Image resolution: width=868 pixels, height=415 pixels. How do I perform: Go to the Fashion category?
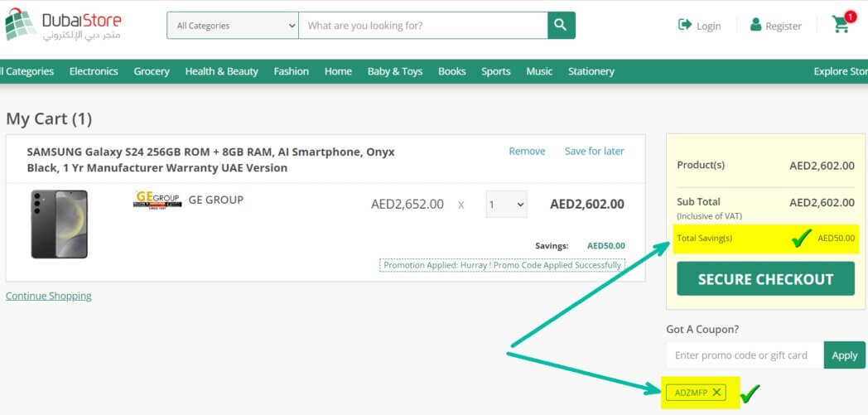click(292, 71)
